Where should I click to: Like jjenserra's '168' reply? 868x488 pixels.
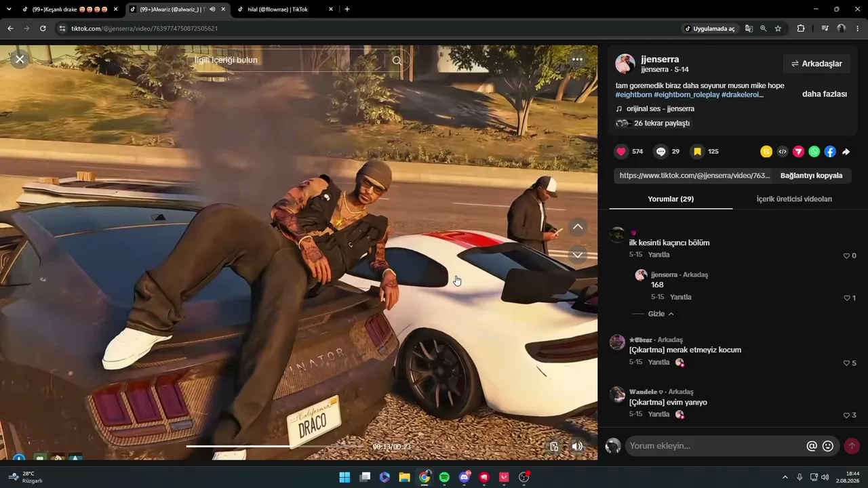(846, 298)
